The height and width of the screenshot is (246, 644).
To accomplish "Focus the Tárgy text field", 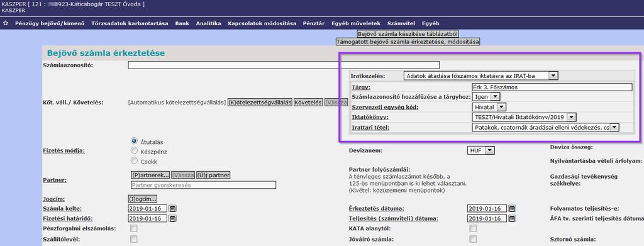I will pyautogui.click(x=552, y=87).
